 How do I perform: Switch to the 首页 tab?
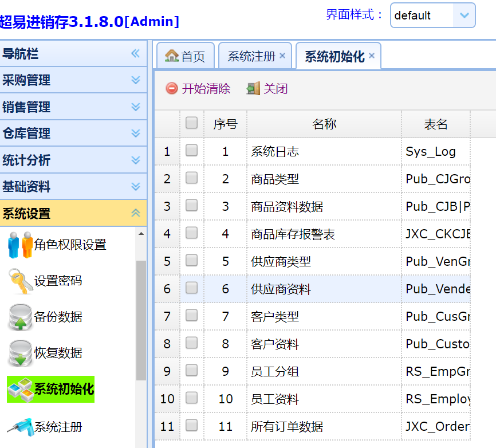point(186,56)
